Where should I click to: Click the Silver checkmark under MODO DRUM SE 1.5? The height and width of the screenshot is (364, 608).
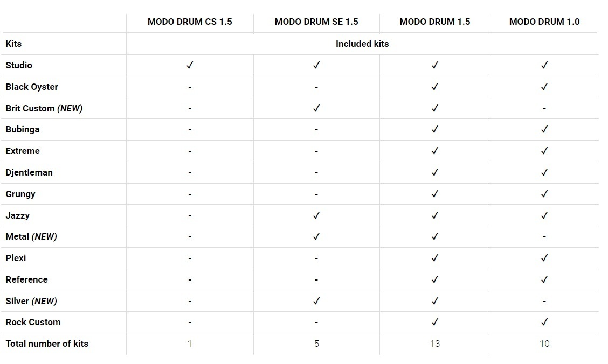pos(316,301)
